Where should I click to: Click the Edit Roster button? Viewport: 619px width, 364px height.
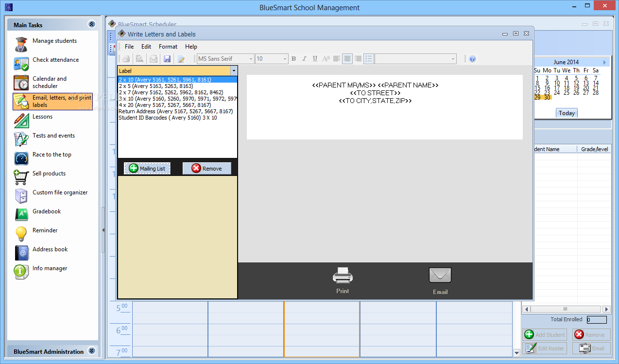point(545,348)
